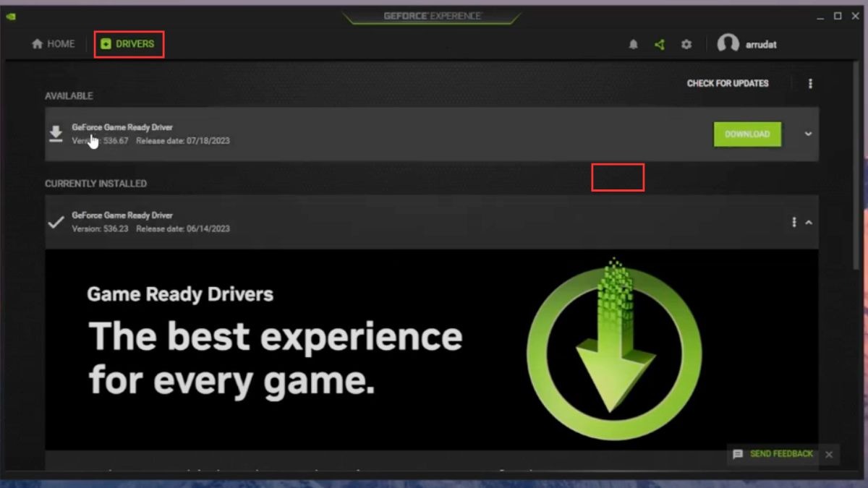Screen dimensions: 868x488
Task: Select installed driver Version: 536.23 text
Action: coord(100,229)
